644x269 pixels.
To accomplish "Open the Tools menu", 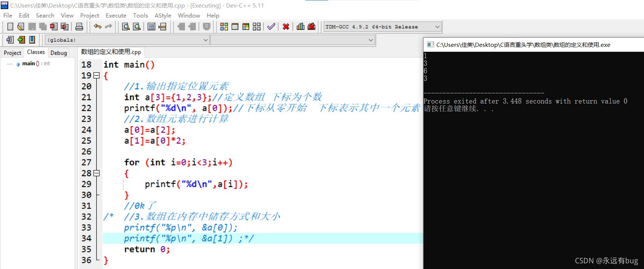I will [140, 15].
